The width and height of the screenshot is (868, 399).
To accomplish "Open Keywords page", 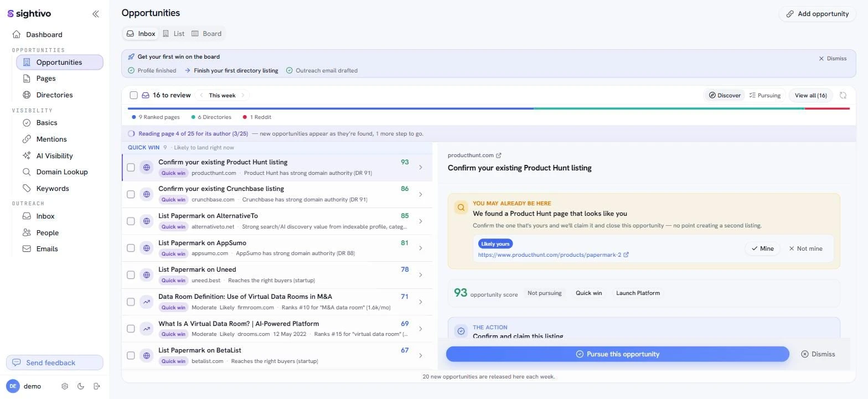I will point(53,188).
